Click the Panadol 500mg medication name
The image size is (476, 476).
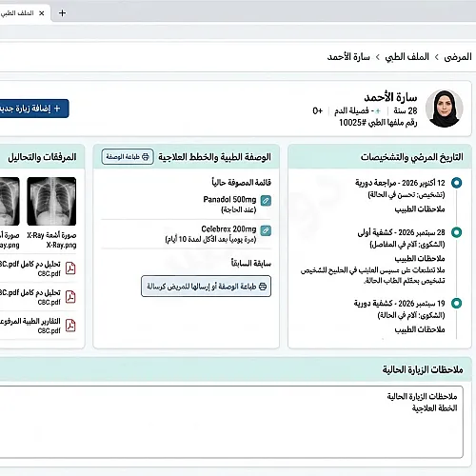[229, 200]
